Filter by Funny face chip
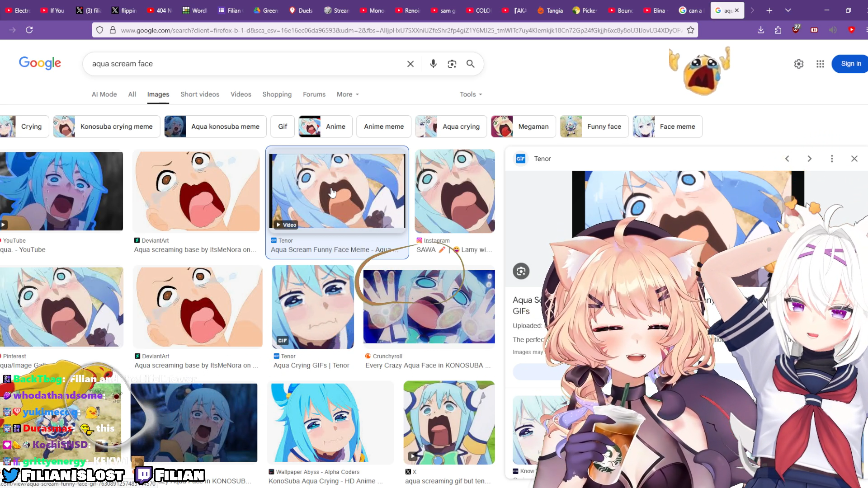Viewport: 868px width, 488px height. pyautogui.click(x=594, y=127)
